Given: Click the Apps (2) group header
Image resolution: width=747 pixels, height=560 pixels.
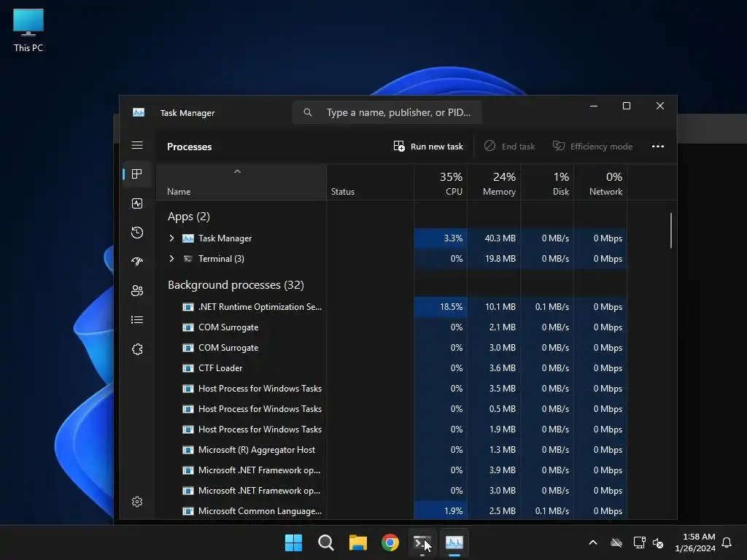Looking at the screenshot, I should (x=189, y=217).
